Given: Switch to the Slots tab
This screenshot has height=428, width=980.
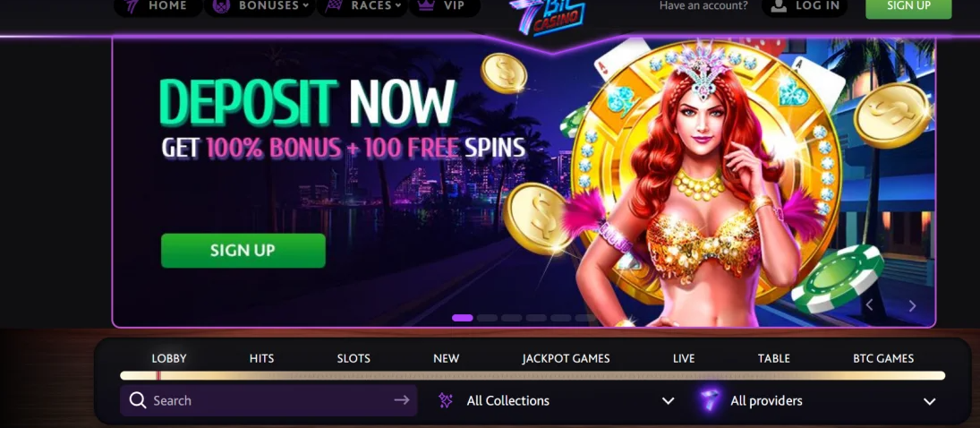Looking at the screenshot, I should click(x=354, y=358).
